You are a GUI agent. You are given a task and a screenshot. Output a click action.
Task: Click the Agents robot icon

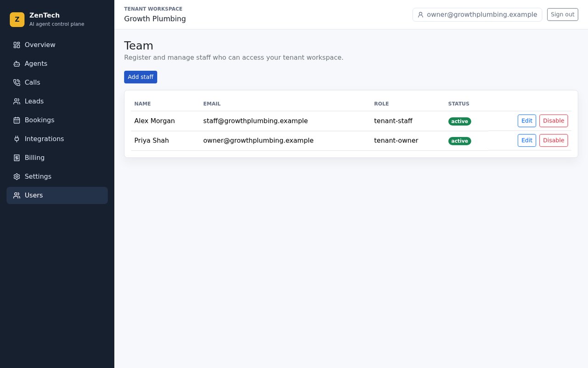click(x=17, y=64)
